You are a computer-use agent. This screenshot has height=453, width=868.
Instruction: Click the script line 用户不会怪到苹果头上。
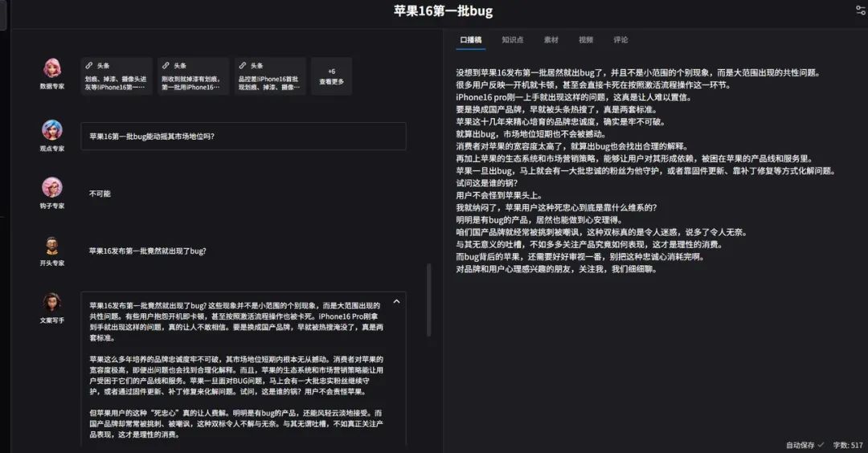click(499, 195)
